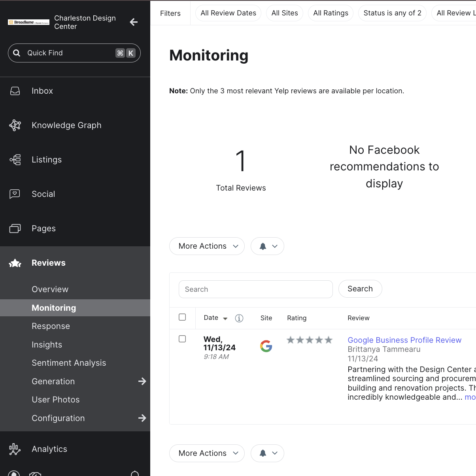Select the Reviews star icon
The width and height of the screenshot is (476, 476).
(15, 263)
